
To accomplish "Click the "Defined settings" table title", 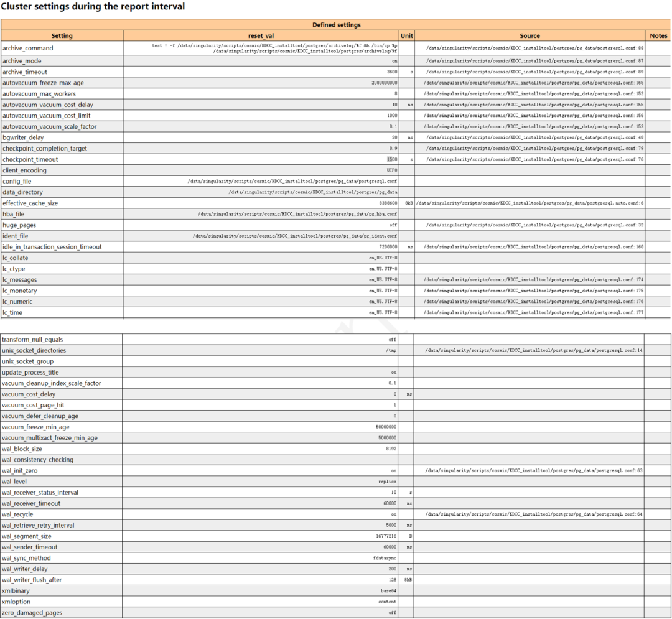I will (x=337, y=25).
